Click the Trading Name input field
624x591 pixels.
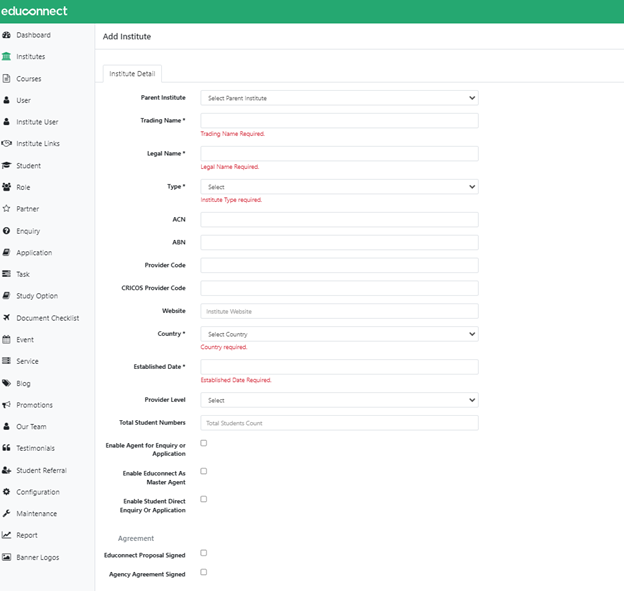tap(339, 121)
